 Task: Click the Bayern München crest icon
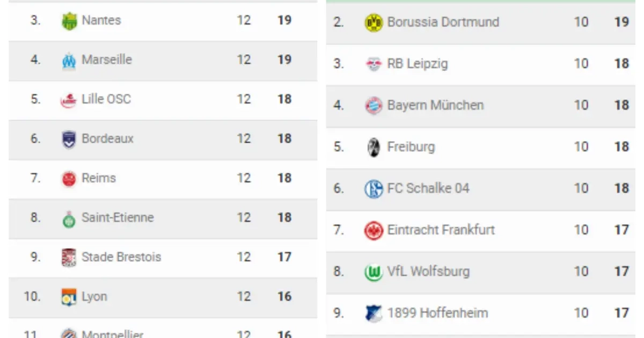373,106
